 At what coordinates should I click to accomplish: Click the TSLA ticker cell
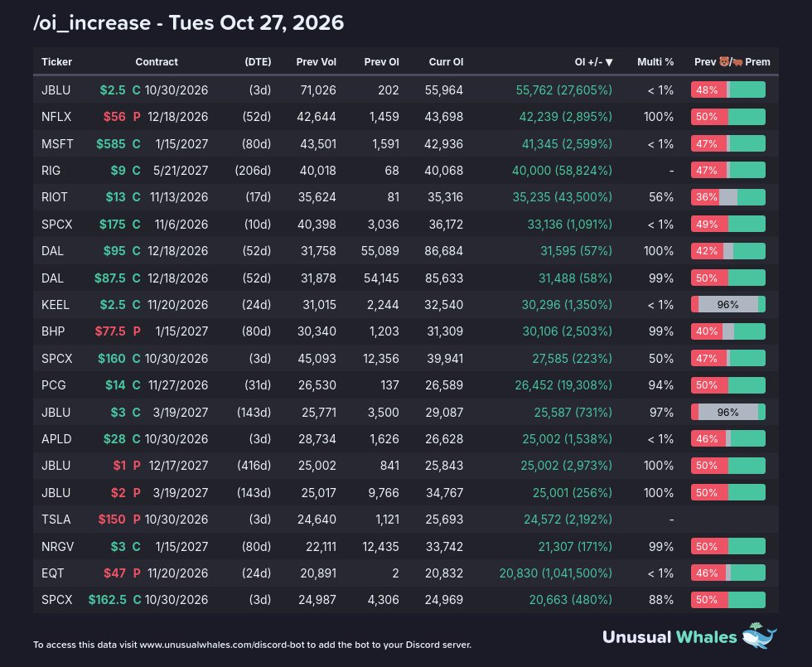[56, 519]
